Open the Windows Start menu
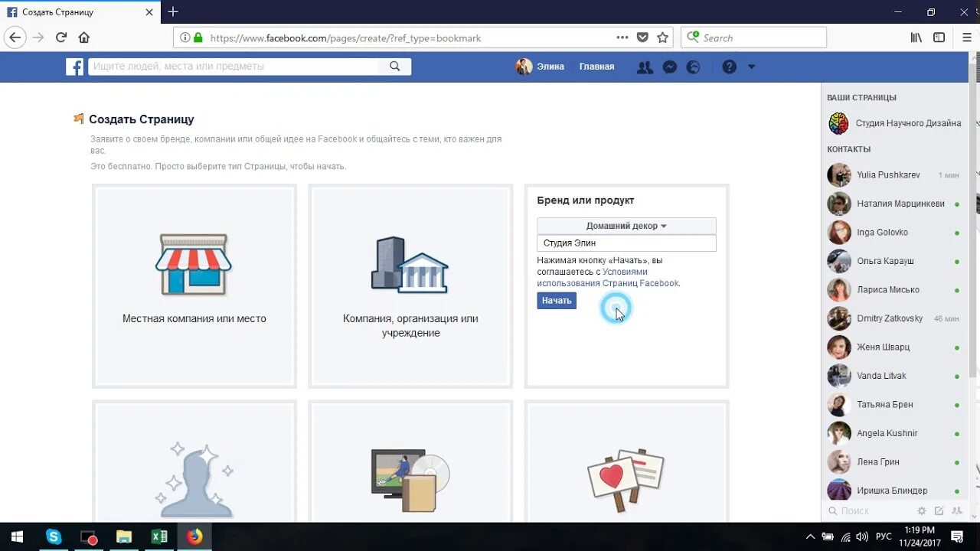980x551 pixels. point(17,536)
